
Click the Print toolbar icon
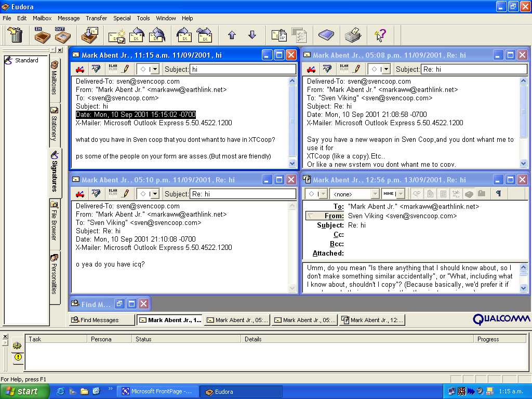pyautogui.click(x=353, y=35)
